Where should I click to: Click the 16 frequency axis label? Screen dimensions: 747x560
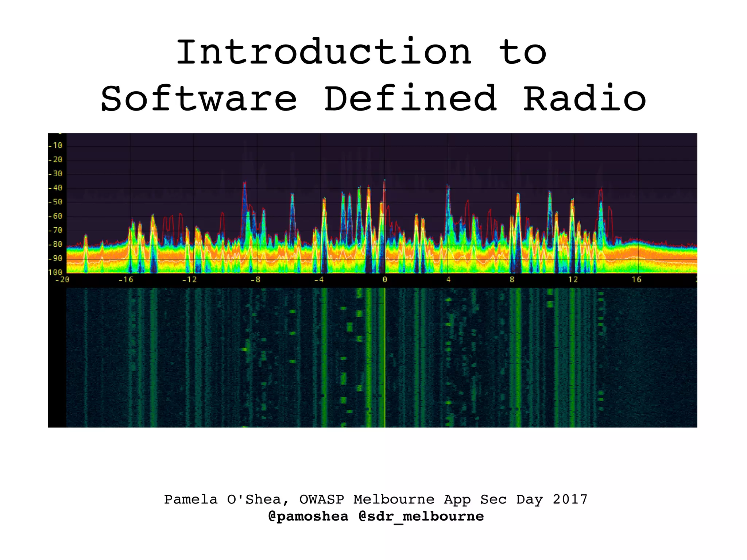pyautogui.click(x=636, y=280)
